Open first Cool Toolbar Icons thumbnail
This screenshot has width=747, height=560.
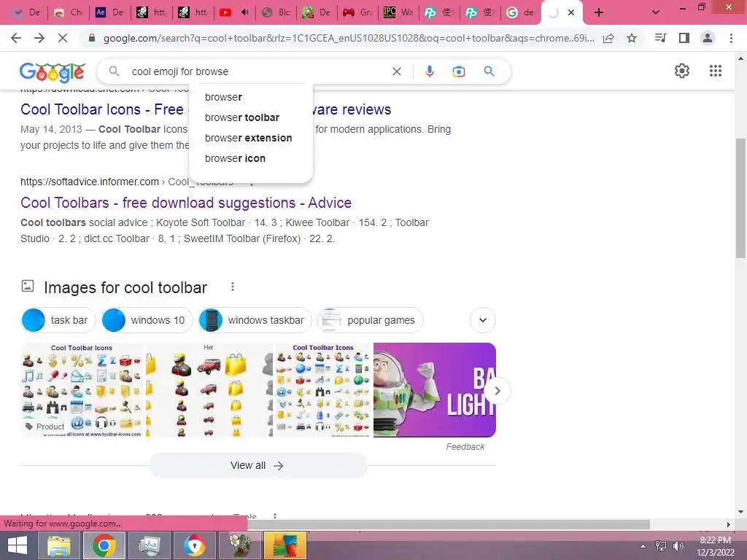[82, 390]
